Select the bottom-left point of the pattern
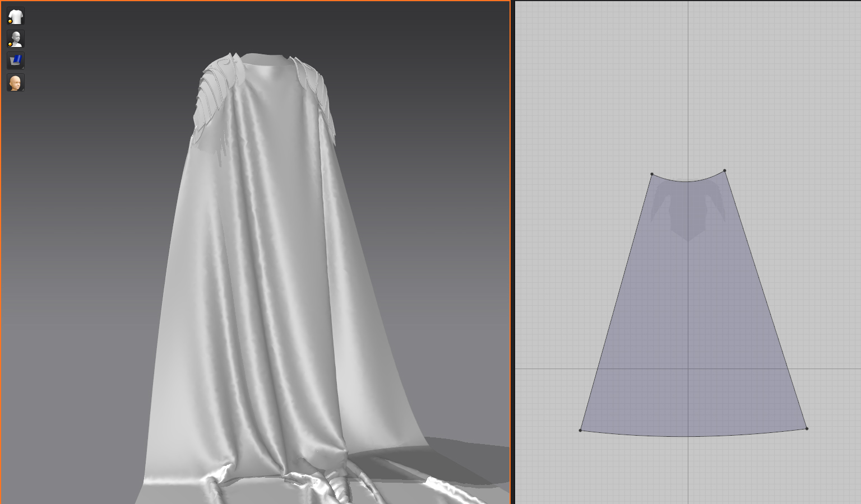The width and height of the screenshot is (861, 504). coord(580,430)
